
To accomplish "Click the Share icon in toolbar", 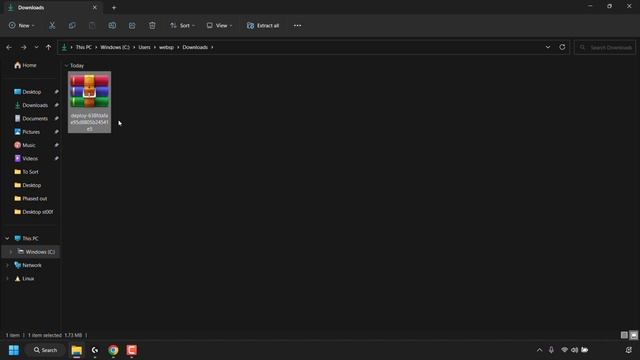I will [x=132, y=25].
